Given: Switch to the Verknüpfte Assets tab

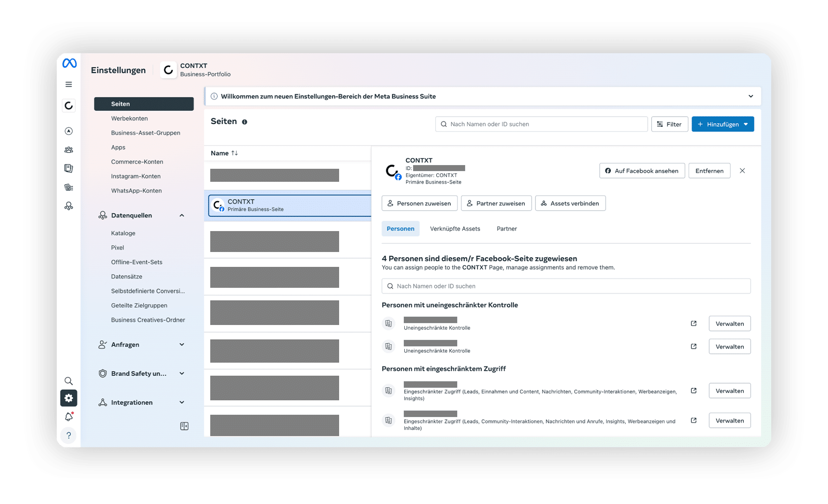Looking at the screenshot, I should click(455, 229).
